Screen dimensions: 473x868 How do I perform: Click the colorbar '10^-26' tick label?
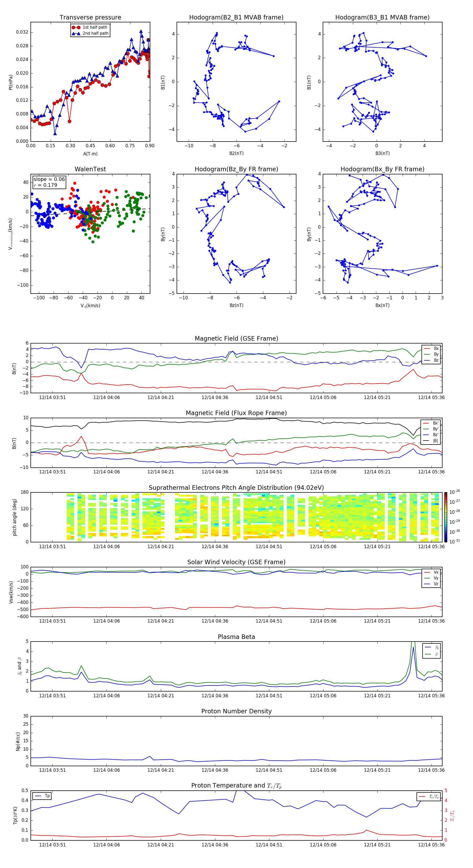455,492
